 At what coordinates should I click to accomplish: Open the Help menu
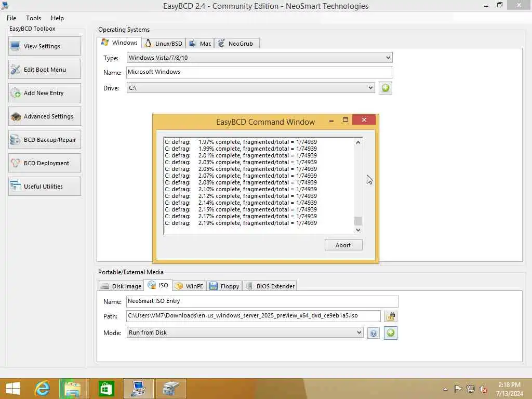(57, 18)
